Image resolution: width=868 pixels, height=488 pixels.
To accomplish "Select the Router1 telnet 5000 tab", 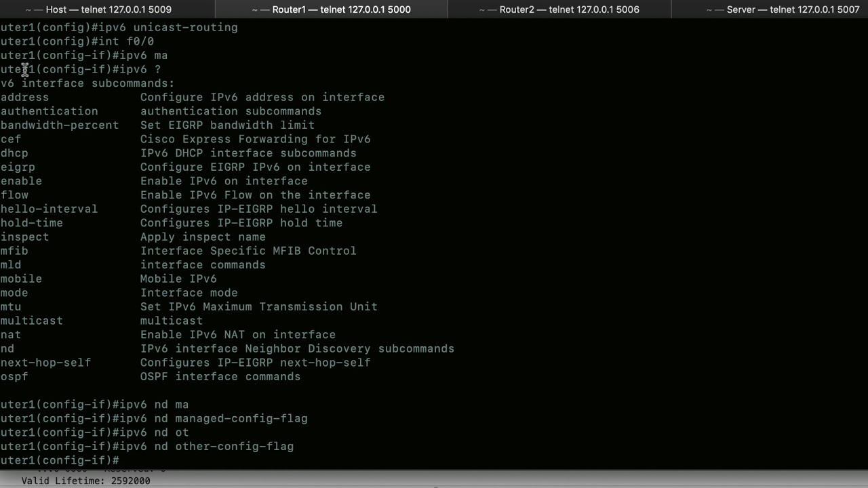I will click(x=331, y=9).
